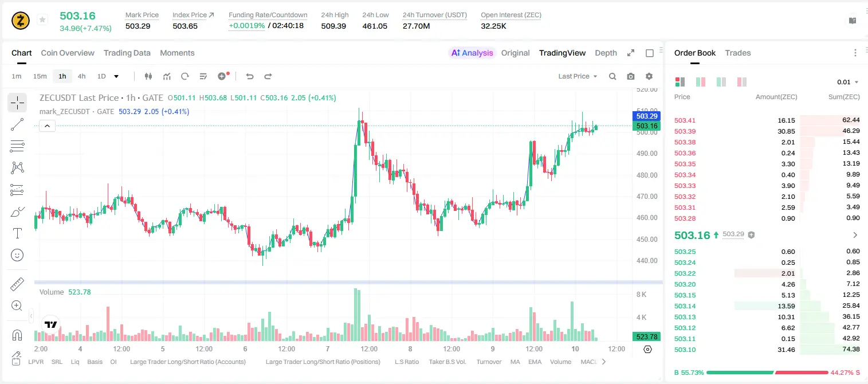Expand the order book 0.01 precision dropdown
The height and width of the screenshot is (384, 868).
coord(848,82)
